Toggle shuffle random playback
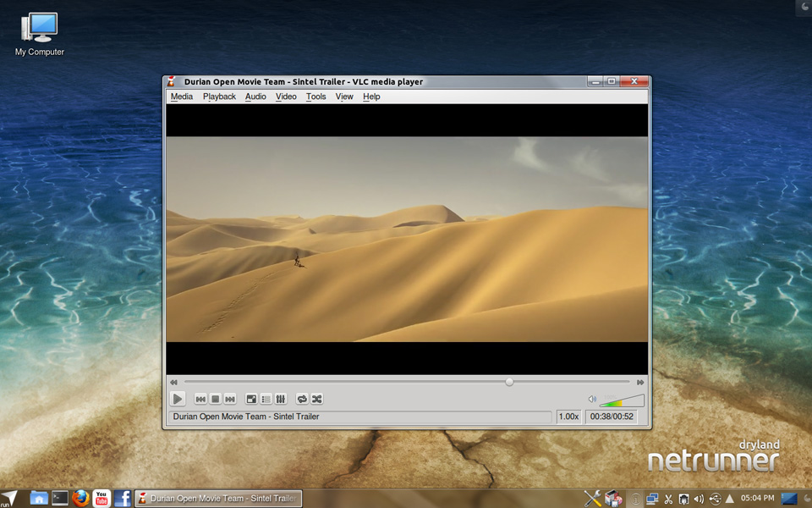The width and height of the screenshot is (812, 508). point(316,399)
